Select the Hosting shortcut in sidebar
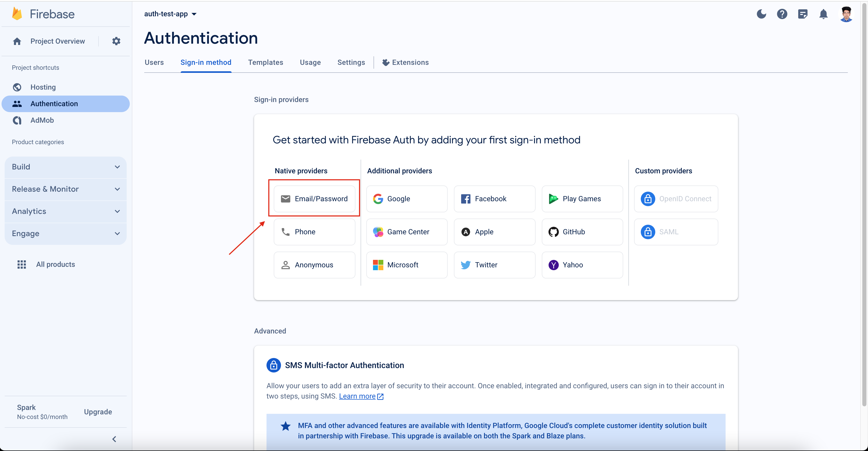Image resolution: width=868 pixels, height=451 pixels. click(43, 87)
